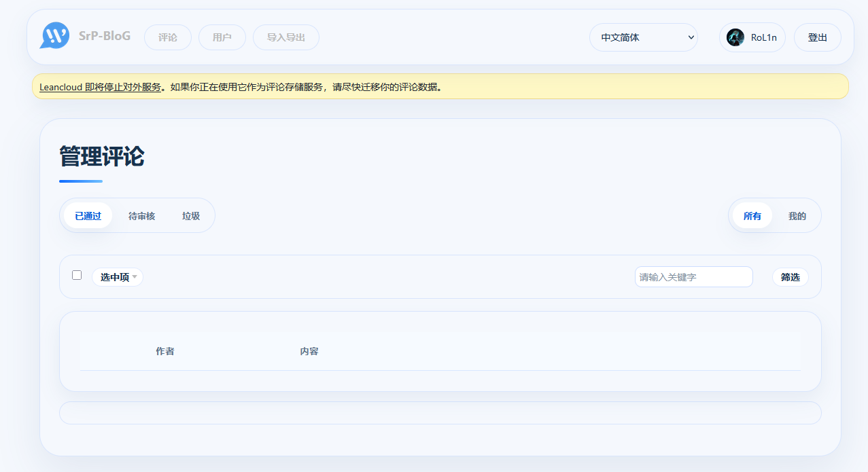Click the Waline logo icon

55,35
